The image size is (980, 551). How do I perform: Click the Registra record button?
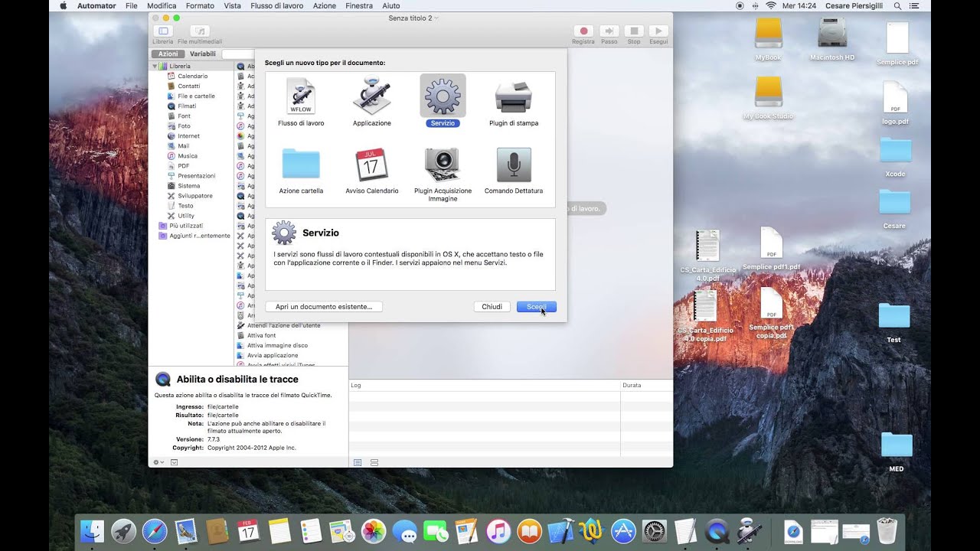pyautogui.click(x=583, y=34)
